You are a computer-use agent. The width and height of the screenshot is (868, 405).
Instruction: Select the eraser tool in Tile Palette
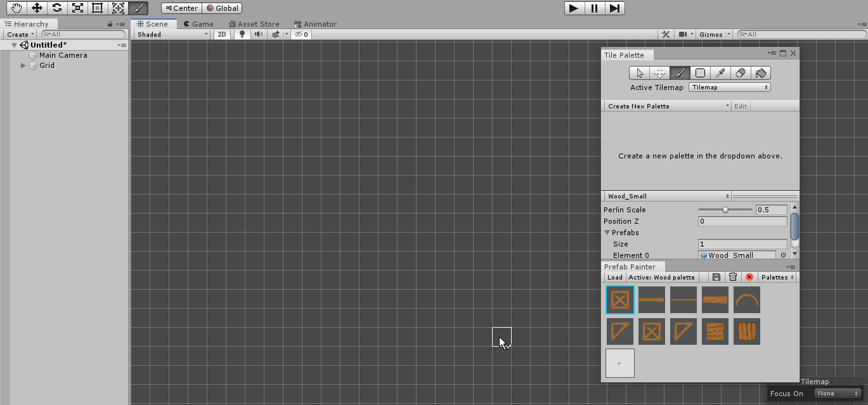point(741,73)
